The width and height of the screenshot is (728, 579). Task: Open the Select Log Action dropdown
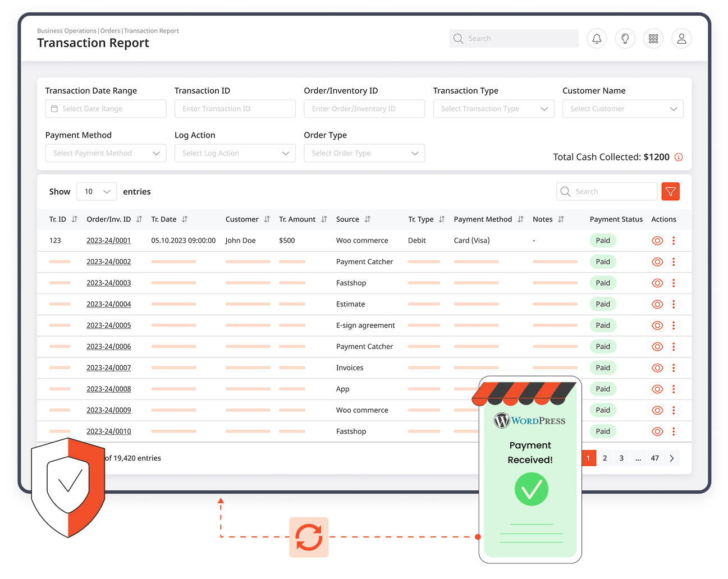click(x=235, y=153)
